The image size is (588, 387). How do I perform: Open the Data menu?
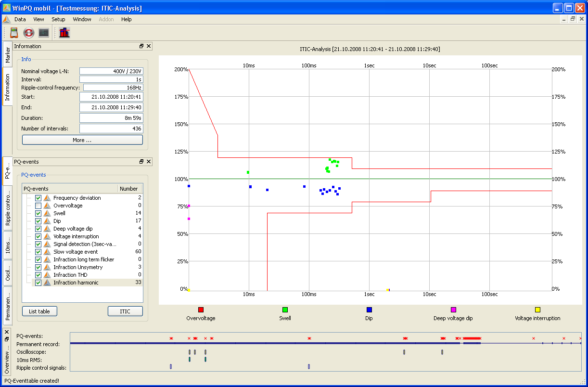coord(20,19)
